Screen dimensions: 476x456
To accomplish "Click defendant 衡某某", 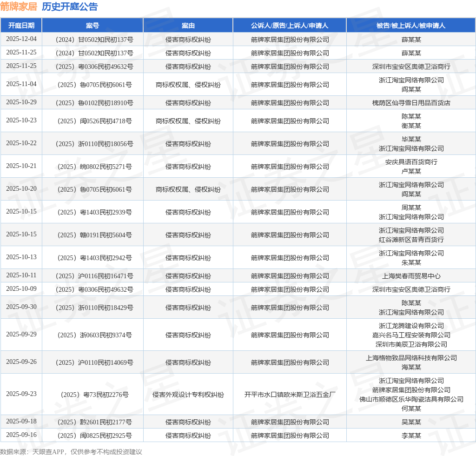I will (411, 126).
